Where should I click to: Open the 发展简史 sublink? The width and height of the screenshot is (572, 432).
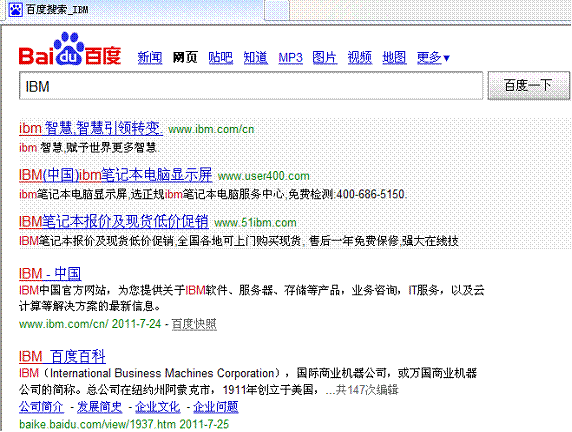tap(100, 406)
